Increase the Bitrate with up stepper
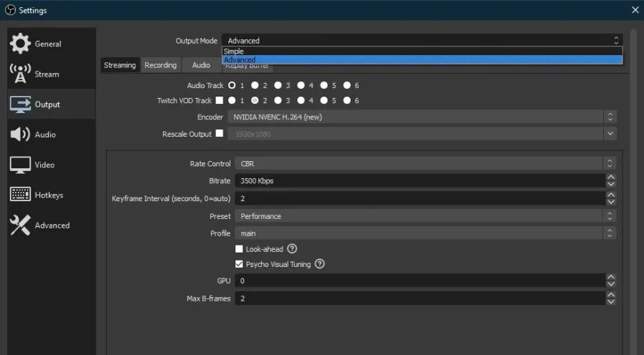This screenshot has height=355, width=644. pyautogui.click(x=611, y=177)
